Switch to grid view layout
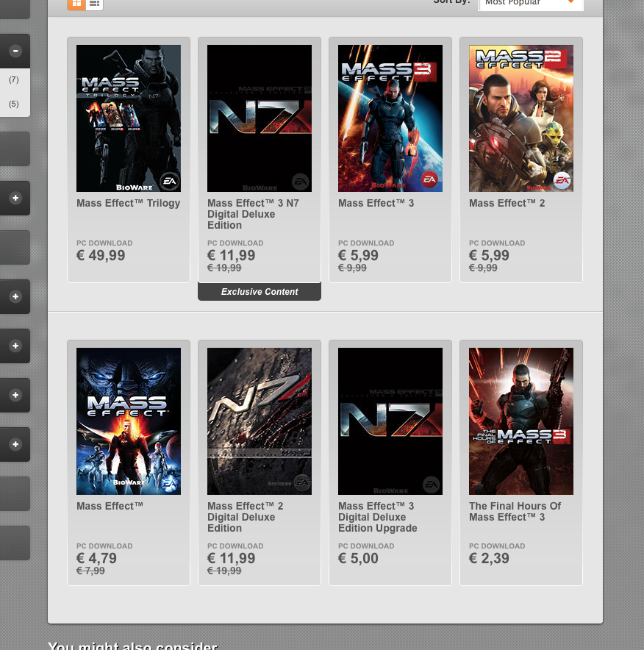This screenshot has width=644, height=650. point(76,4)
